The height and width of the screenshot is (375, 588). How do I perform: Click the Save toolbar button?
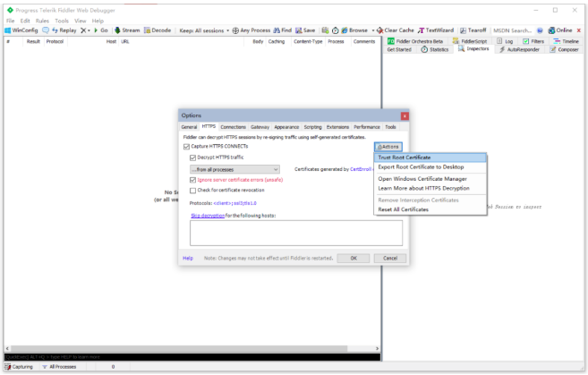click(305, 30)
